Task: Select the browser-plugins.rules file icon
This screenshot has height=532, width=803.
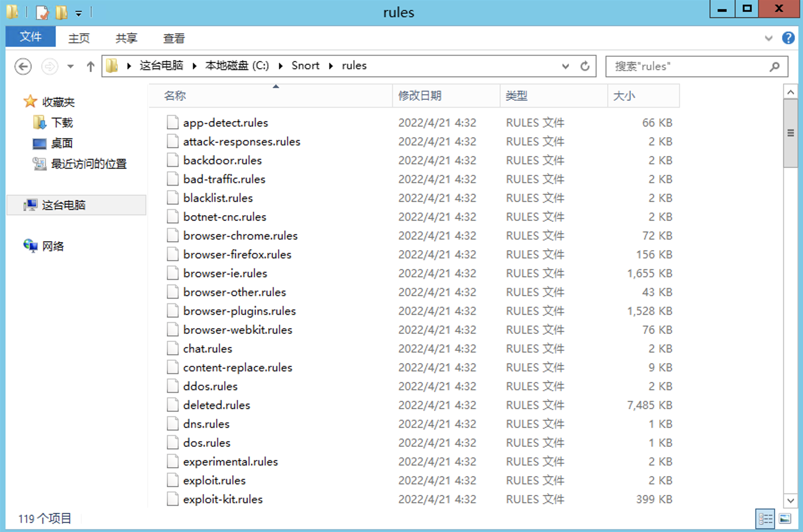Action: pyautogui.click(x=173, y=311)
